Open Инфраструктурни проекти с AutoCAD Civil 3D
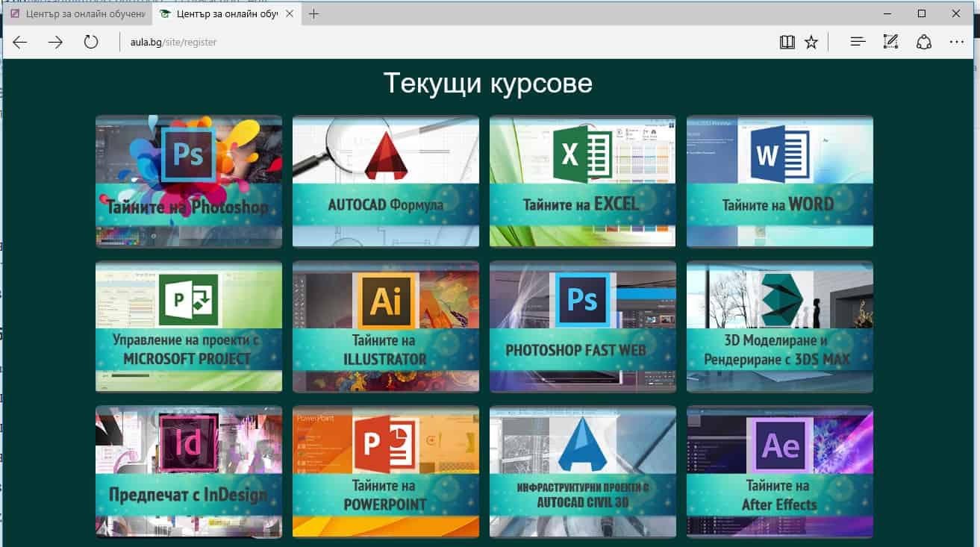This screenshot has height=547, width=980. (582, 472)
